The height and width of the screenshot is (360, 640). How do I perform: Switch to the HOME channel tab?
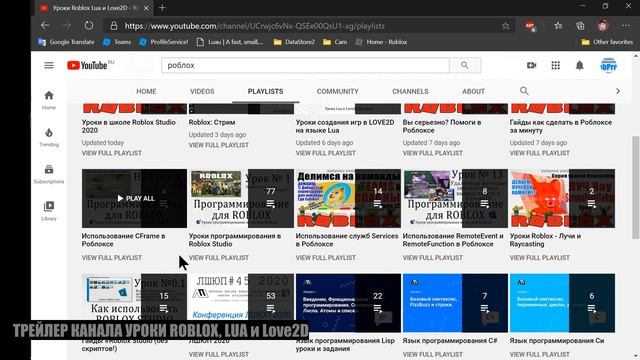146,91
